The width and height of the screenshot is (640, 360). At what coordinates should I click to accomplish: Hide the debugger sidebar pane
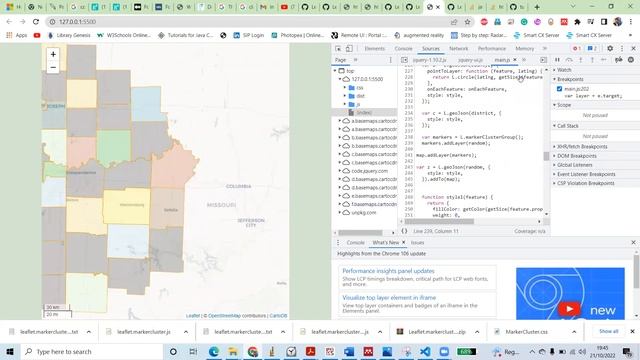543,60
